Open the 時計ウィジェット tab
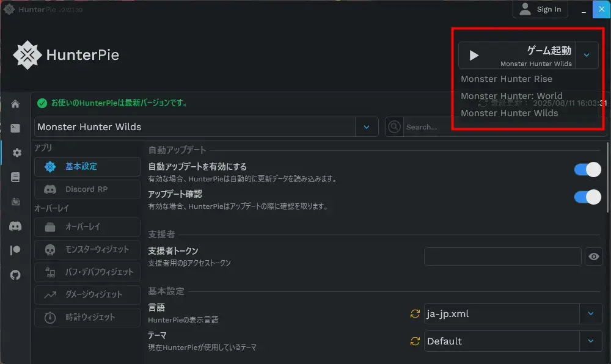611x364 pixels. coord(87,318)
